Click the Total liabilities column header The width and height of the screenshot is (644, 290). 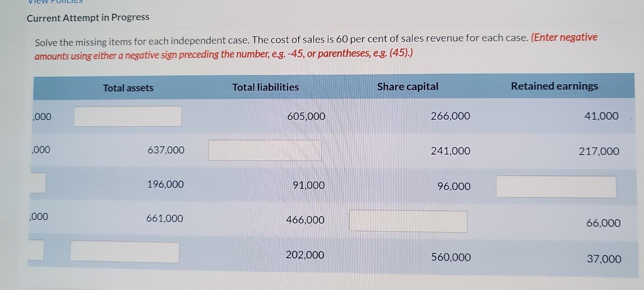point(266,87)
